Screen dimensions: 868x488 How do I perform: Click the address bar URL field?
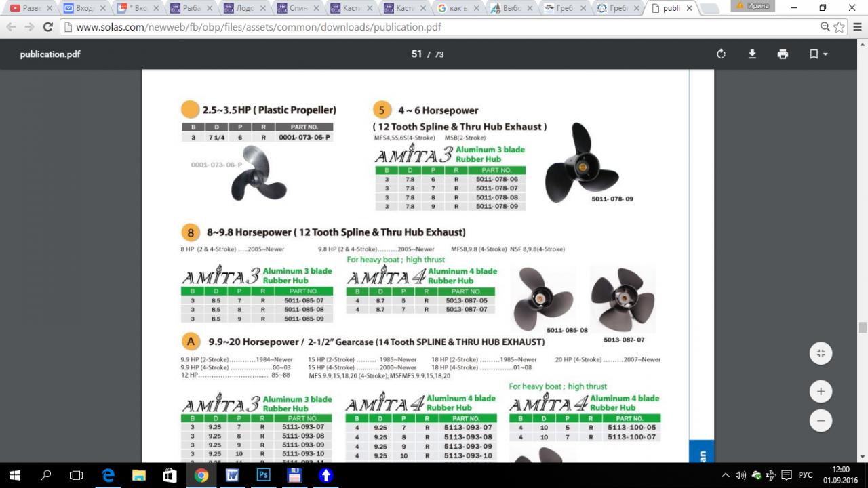click(x=407, y=27)
